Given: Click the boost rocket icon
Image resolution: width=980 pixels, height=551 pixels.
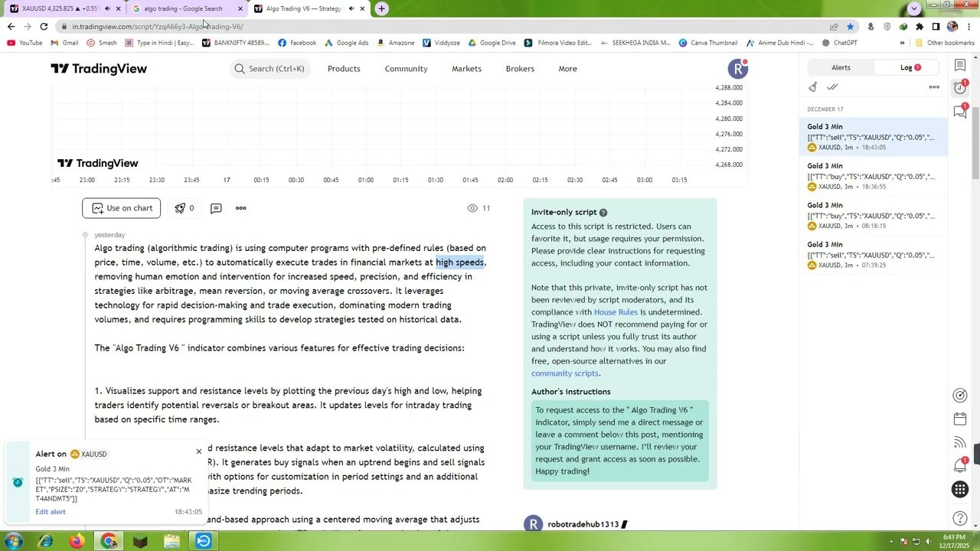Looking at the screenshot, I should click(x=180, y=208).
